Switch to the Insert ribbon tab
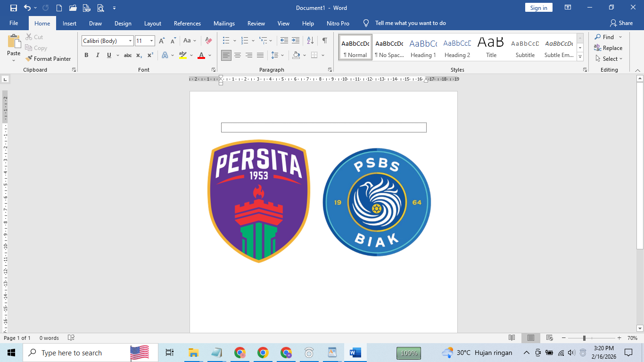This screenshot has width=644, height=362. 69,23
